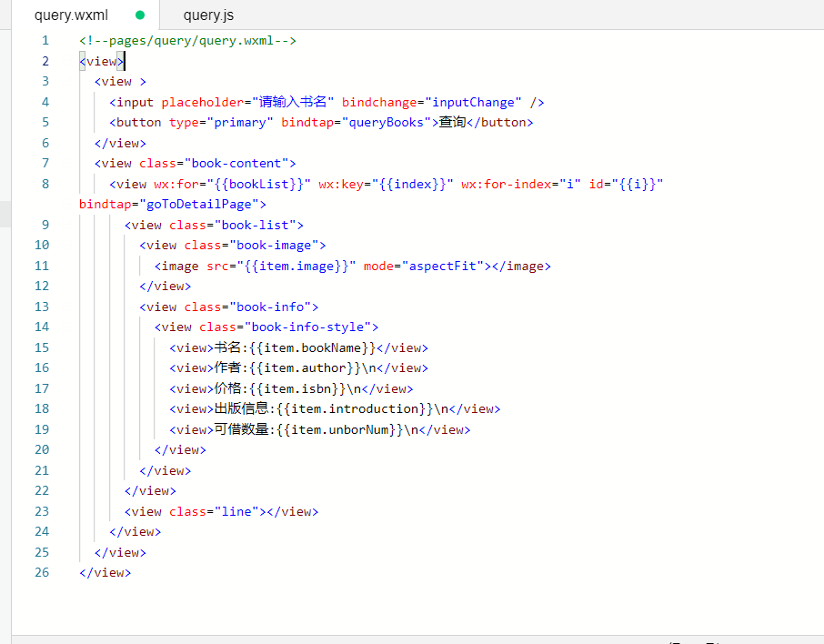Click the class="book-info" view tag
The height and width of the screenshot is (644, 824).
pos(228,307)
